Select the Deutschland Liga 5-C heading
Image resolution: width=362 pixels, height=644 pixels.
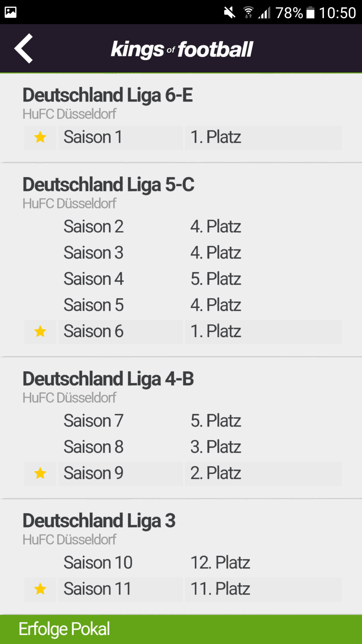click(x=108, y=185)
